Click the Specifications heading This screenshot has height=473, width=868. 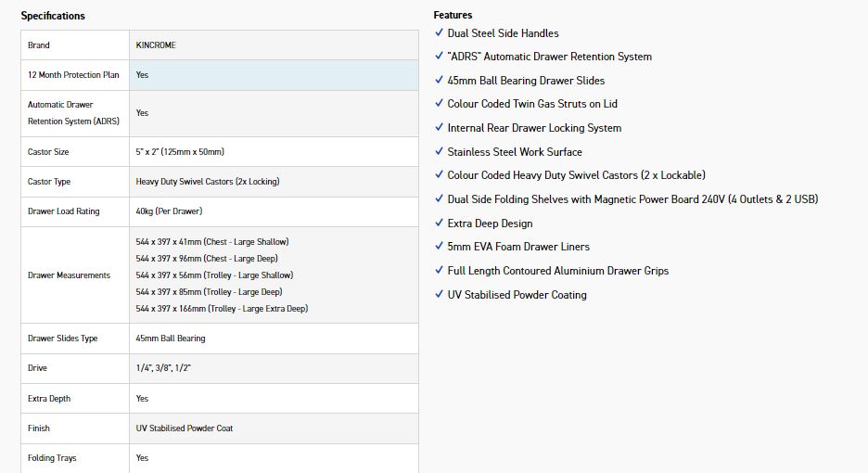(53, 16)
